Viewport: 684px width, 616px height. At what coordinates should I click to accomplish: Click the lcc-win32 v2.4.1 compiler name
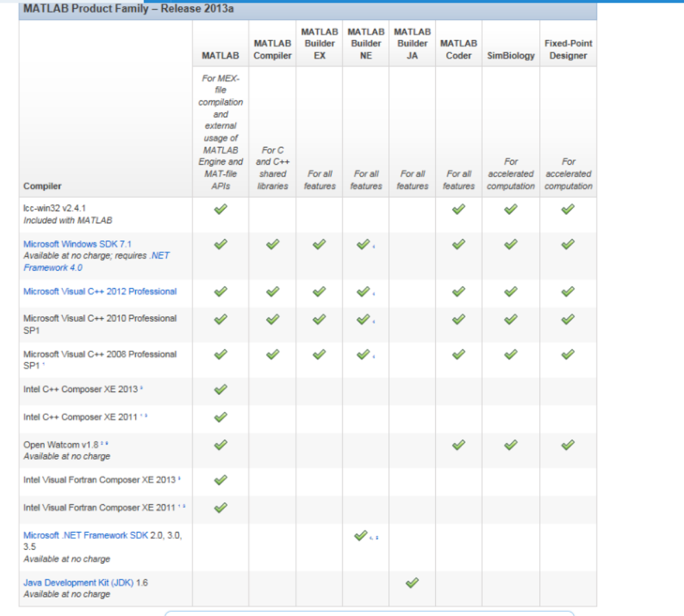(54, 208)
